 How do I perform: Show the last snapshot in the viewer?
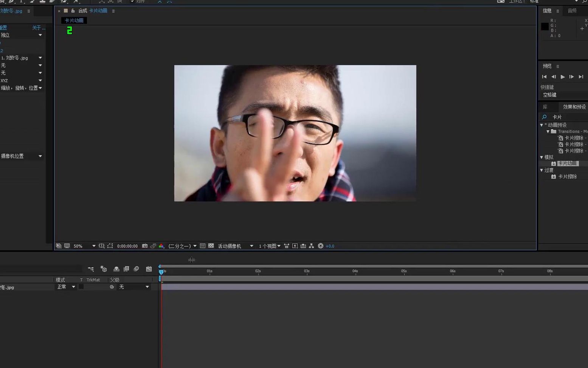(153, 246)
